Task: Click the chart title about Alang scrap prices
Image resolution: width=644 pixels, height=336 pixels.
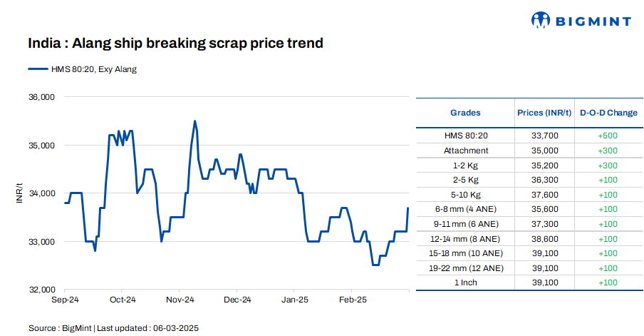Action: [175, 44]
